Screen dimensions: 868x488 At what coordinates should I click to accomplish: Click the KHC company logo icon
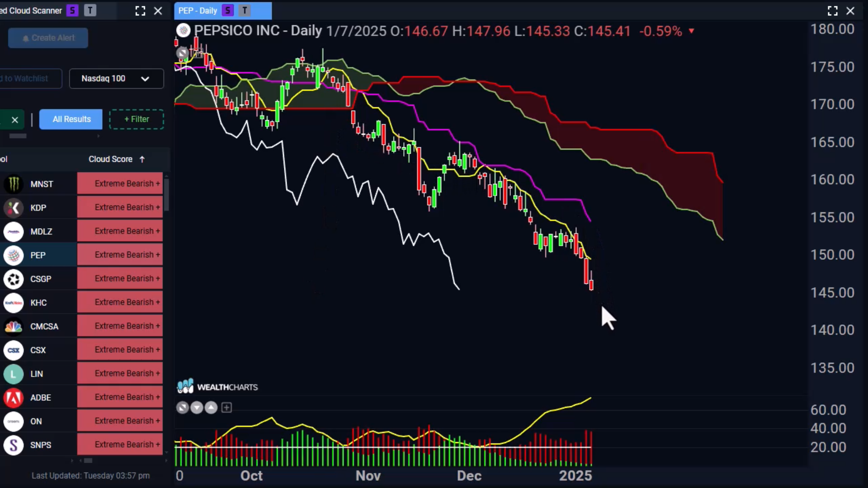pos(14,303)
